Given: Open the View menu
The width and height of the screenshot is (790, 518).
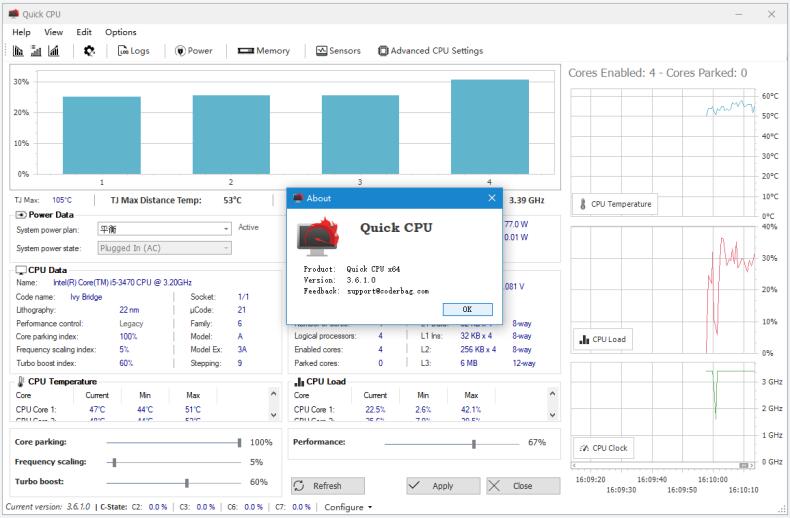Looking at the screenshot, I should pos(53,32).
